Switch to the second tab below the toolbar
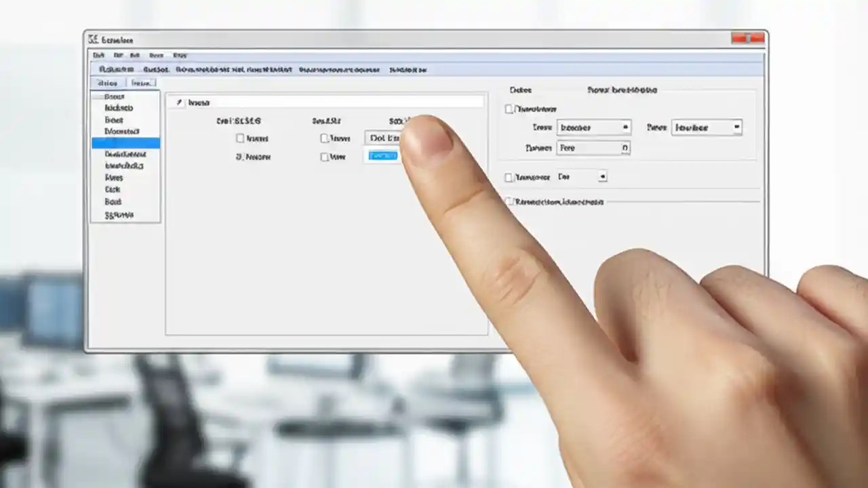The width and height of the screenshot is (868, 488). (144, 83)
